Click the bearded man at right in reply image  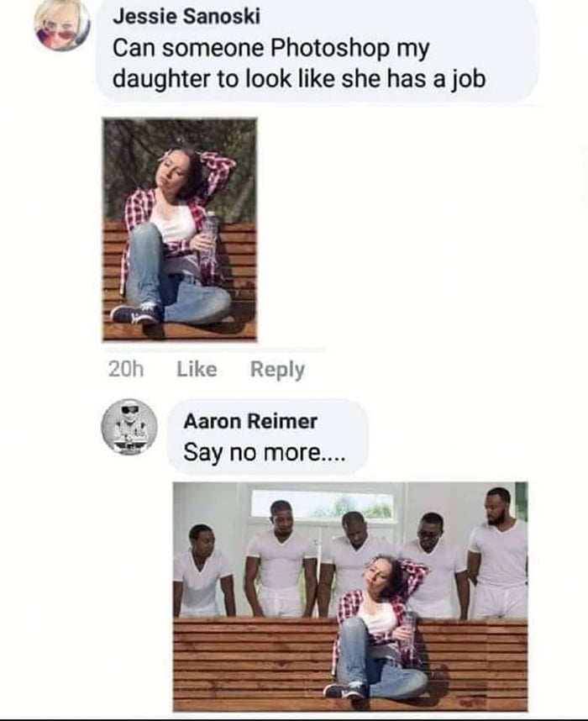click(x=498, y=552)
